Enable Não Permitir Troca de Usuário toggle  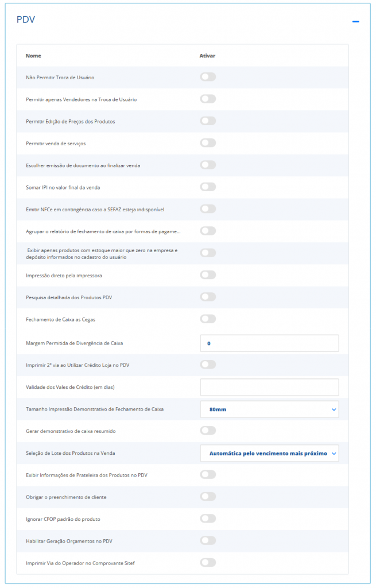208,77
